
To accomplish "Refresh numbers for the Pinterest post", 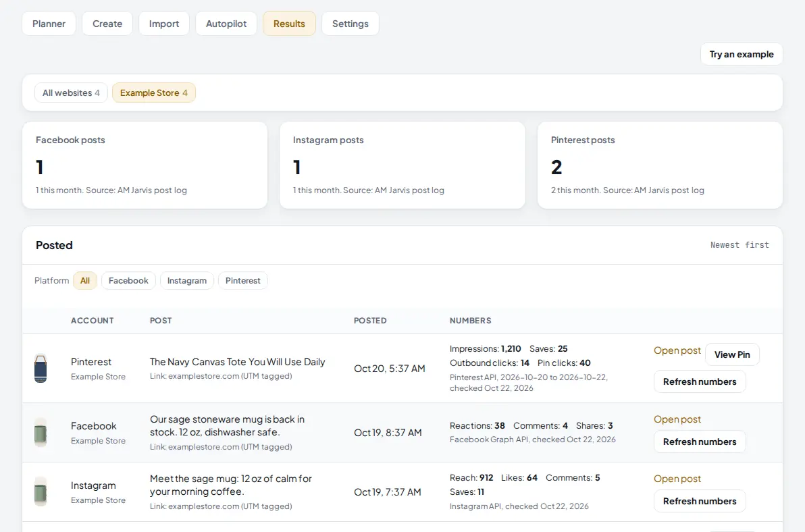I will [699, 381].
